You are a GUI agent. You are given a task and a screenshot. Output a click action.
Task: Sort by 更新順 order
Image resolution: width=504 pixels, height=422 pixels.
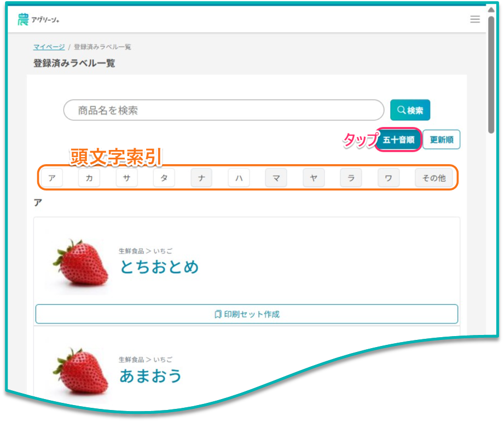tap(441, 140)
